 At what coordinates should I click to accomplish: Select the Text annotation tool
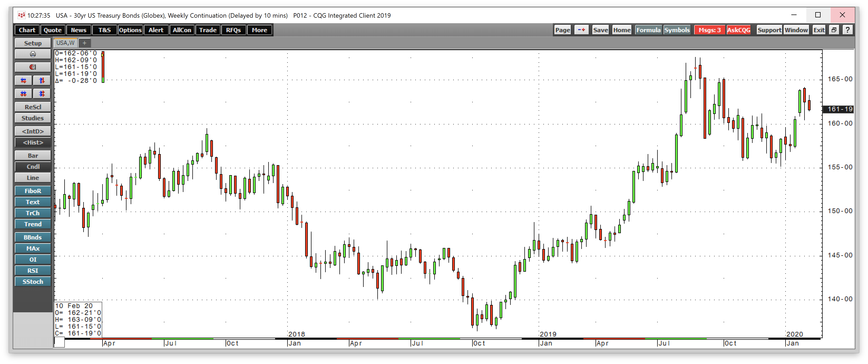pos(33,202)
